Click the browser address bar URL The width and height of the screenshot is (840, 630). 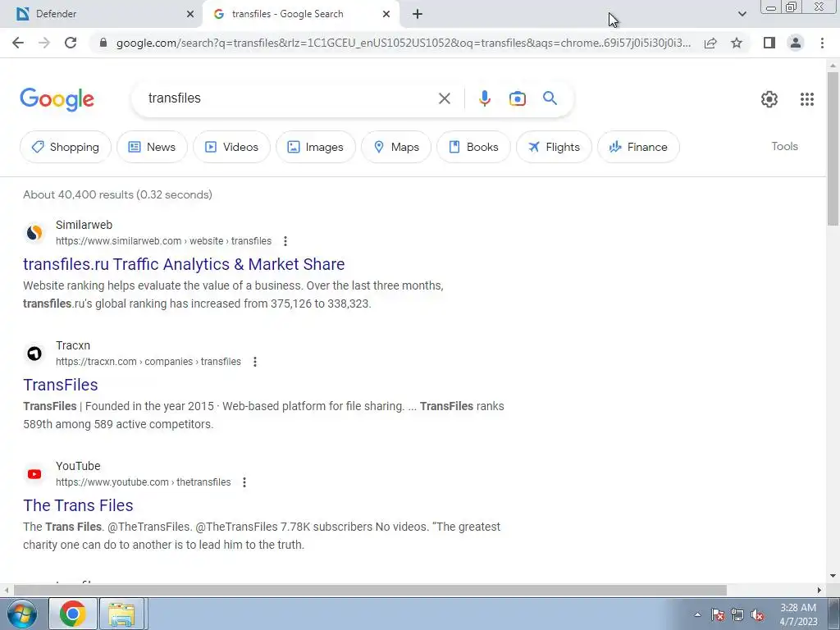[403, 43]
